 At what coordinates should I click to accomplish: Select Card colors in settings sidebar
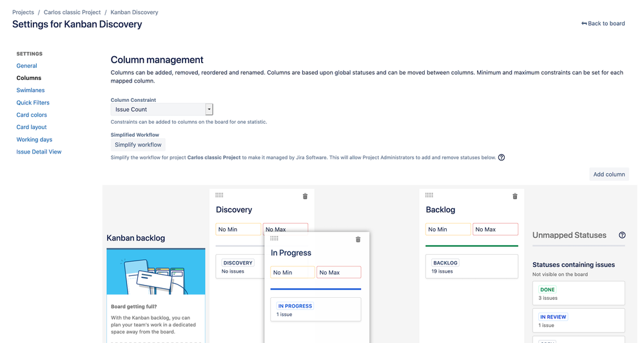32,115
